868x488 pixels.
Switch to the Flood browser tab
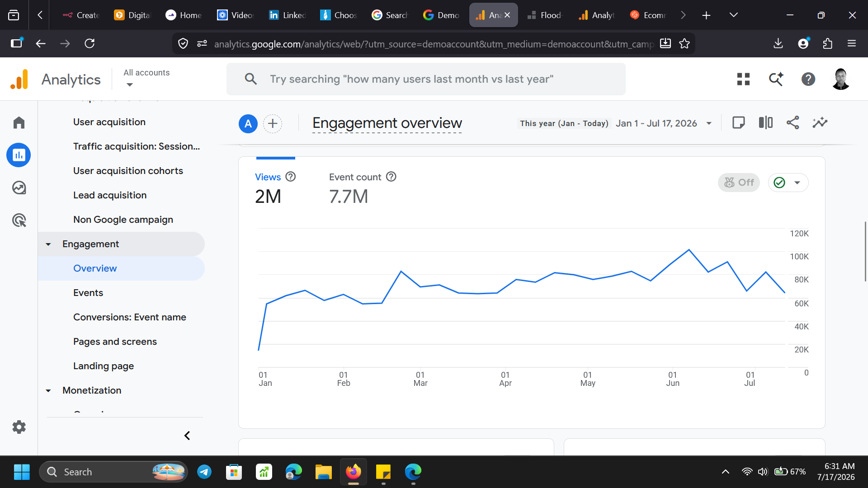[545, 15]
